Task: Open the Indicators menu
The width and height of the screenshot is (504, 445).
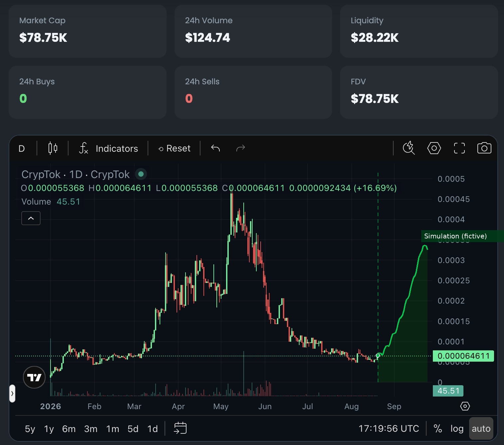Action: (108, 148)
